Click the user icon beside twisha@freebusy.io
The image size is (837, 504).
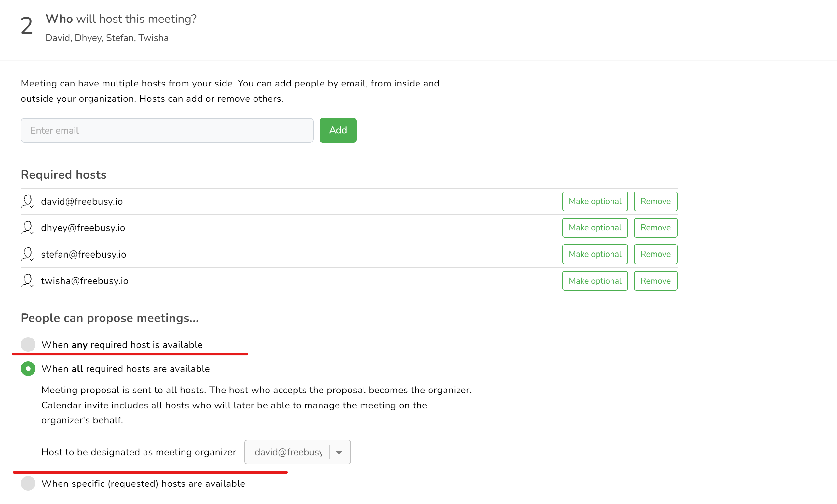pyautogui.click(x=28, y=281)
